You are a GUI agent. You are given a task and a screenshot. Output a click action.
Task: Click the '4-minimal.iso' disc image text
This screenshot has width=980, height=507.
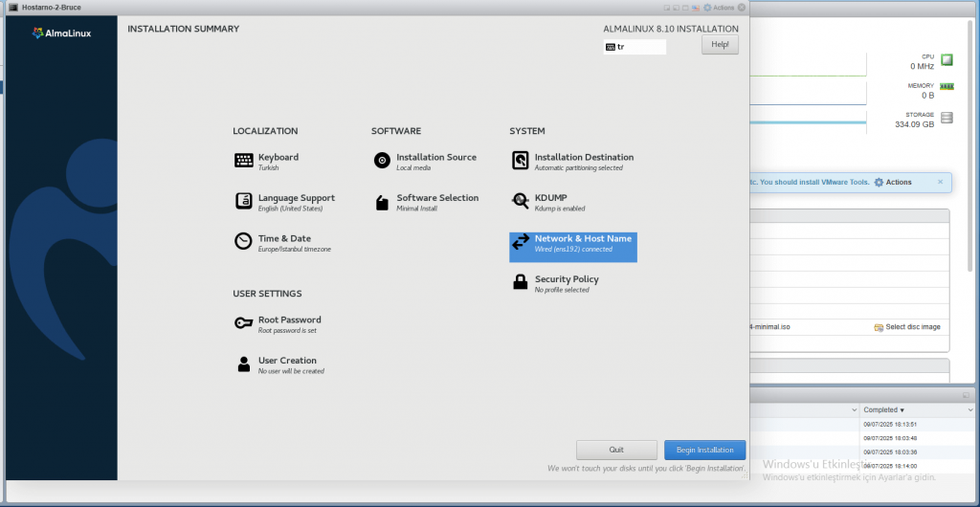[769, 327]
